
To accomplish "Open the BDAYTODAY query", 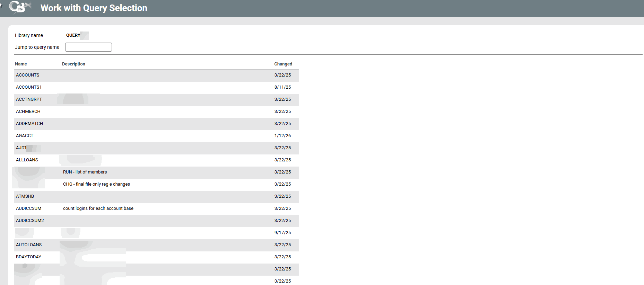I will point(28,257).
